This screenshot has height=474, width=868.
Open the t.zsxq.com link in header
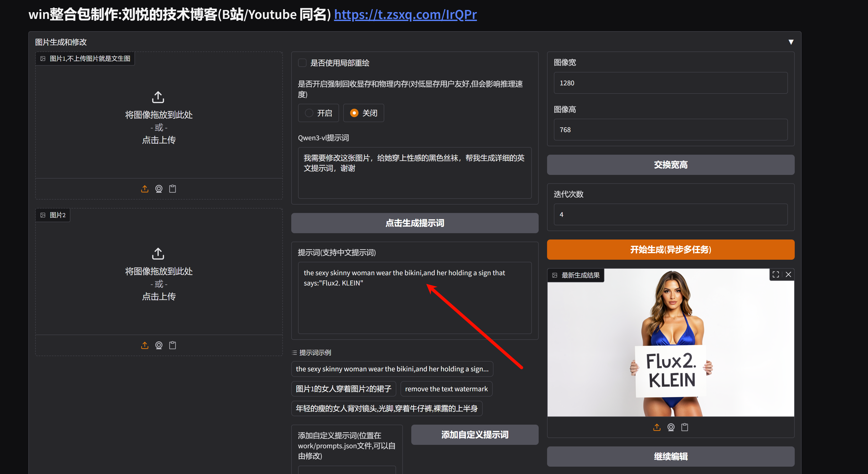pos(405,14)
